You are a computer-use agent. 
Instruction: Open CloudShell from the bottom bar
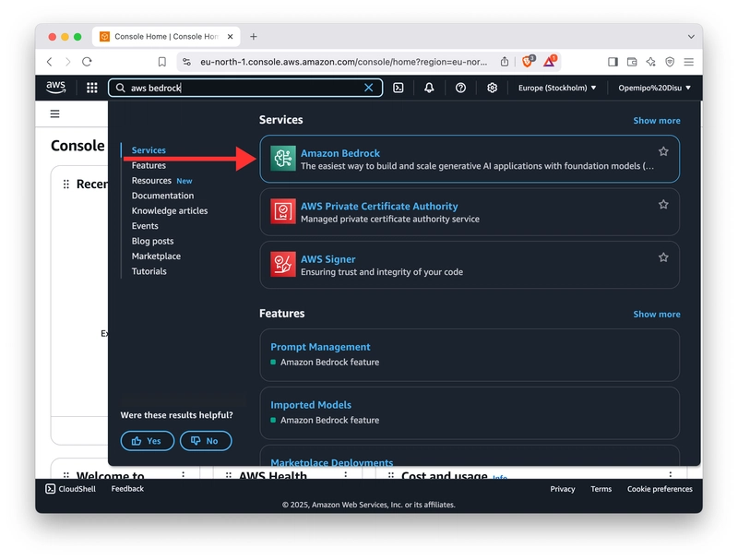coord(69,489)
